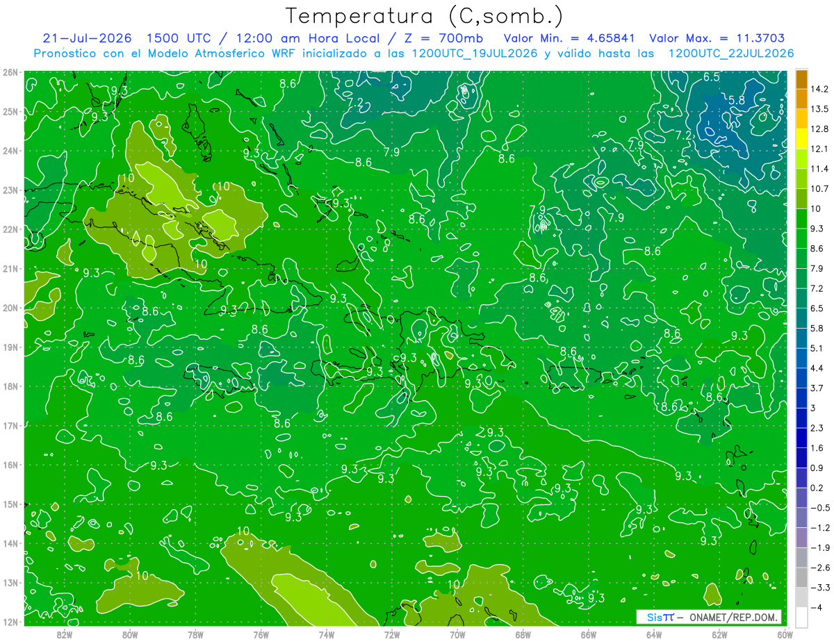Click the 25N latitude axis label
834x644 pixels.
(10, 111)
